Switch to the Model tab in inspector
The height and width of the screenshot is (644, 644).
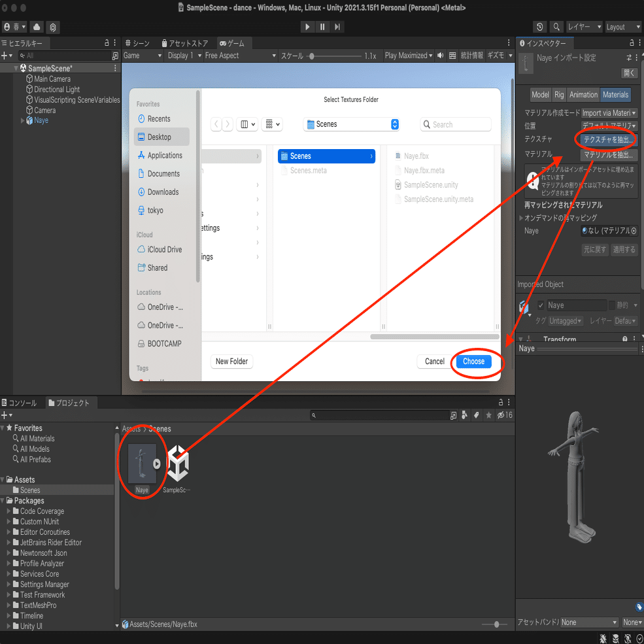point(540,95)
